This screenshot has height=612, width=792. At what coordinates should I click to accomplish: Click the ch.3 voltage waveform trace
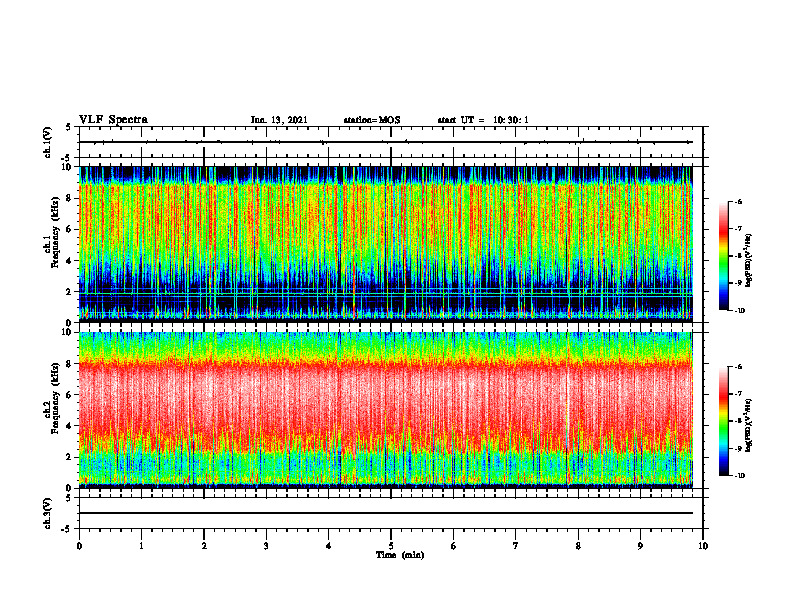pyautogui.click(x=386, y=513)
